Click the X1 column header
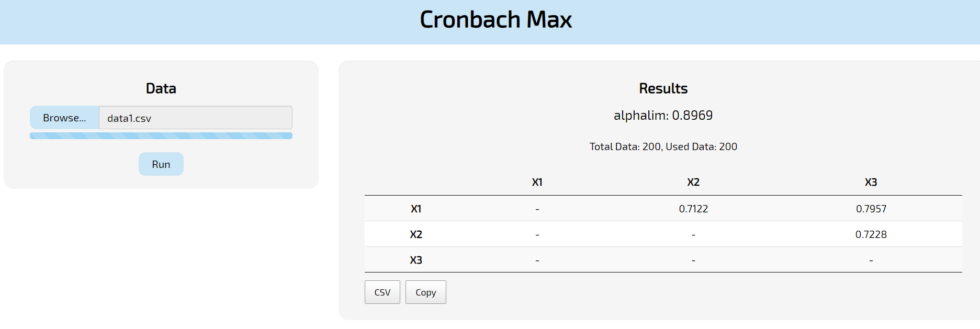Viewport: 980px width, 329px height. (536, 182)
